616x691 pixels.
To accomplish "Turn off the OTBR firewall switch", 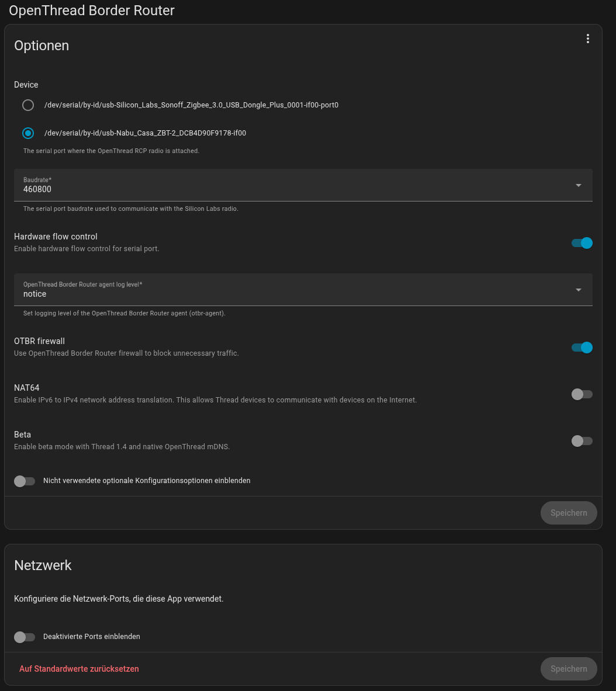I will 582,348.
